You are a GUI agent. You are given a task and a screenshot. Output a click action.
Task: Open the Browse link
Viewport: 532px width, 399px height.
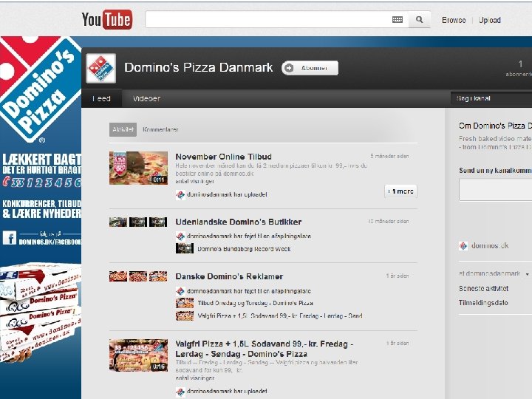(454, 20)
